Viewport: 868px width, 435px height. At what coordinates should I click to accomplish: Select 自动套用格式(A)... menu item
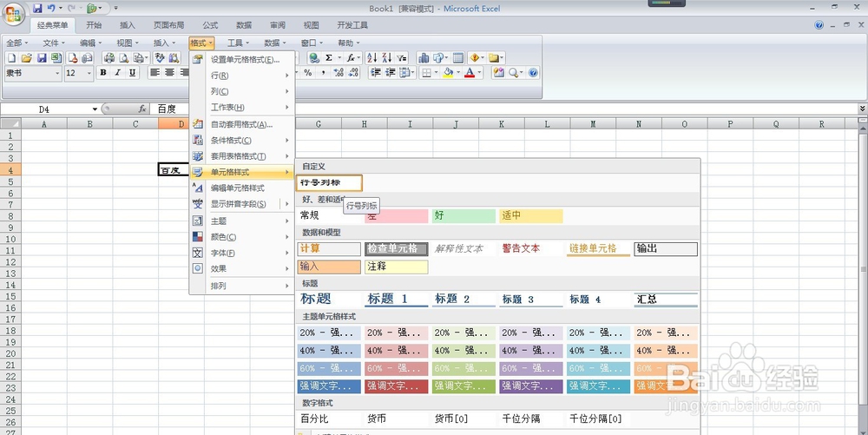[x=242, y=124]
